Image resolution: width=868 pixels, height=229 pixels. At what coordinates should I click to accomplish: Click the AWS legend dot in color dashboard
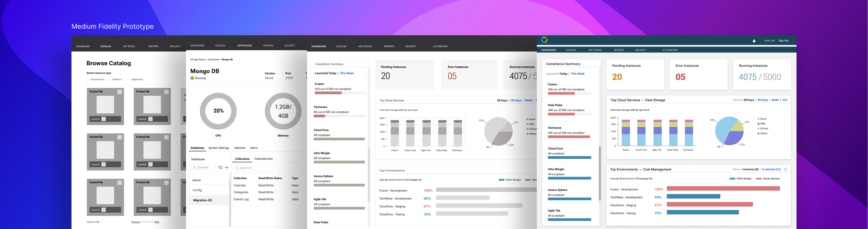click(759, 124)
